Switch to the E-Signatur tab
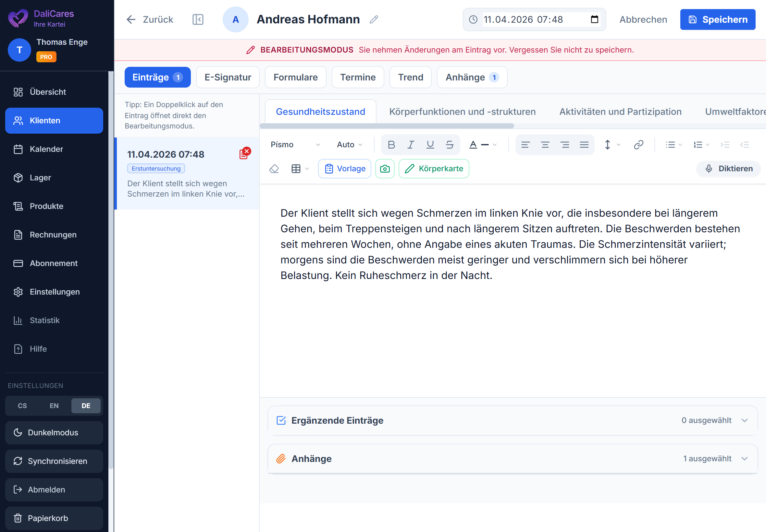The height and width of the screenshot is (532, 766). [x=228, y=77]
